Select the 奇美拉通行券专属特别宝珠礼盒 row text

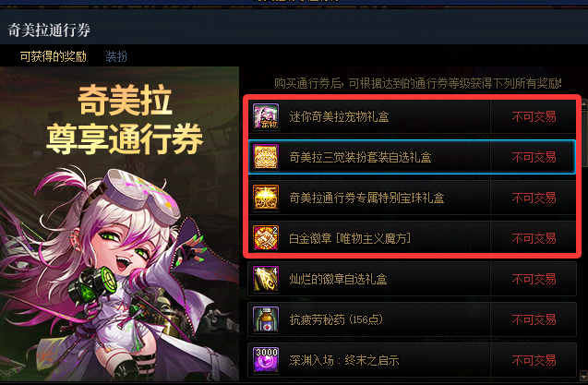pyautogui.click(x=366, y=198)
